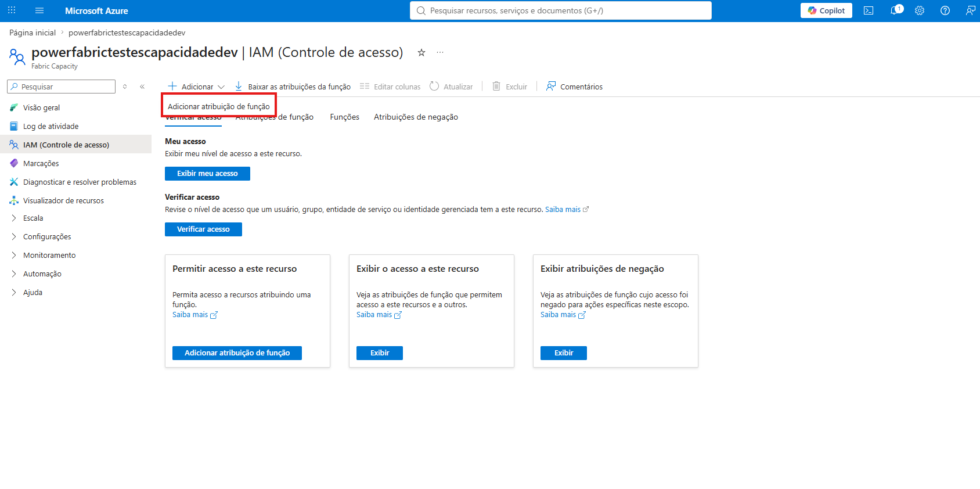
Task: Select IAM (Controle de acesso) sidebar item
Action: pyautogui.click(x=75, y=145)
